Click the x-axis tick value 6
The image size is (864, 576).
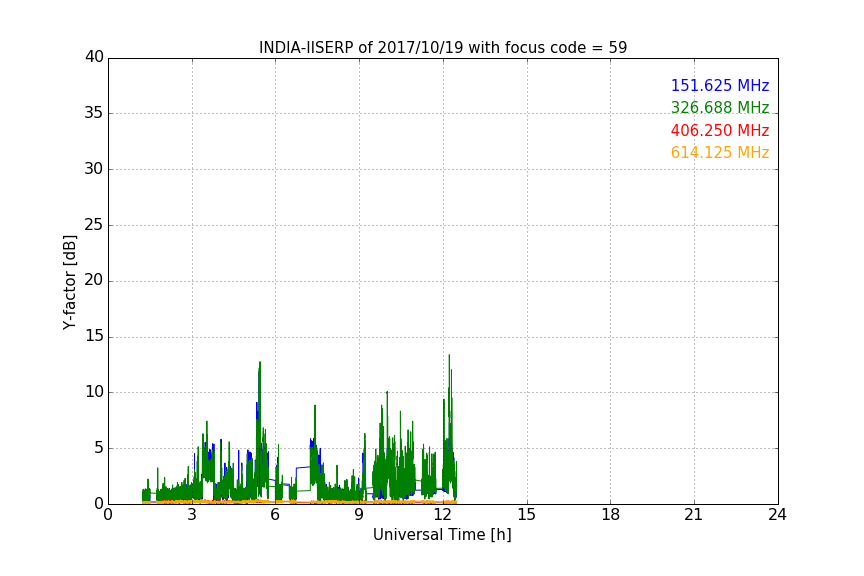coord(276,515)
